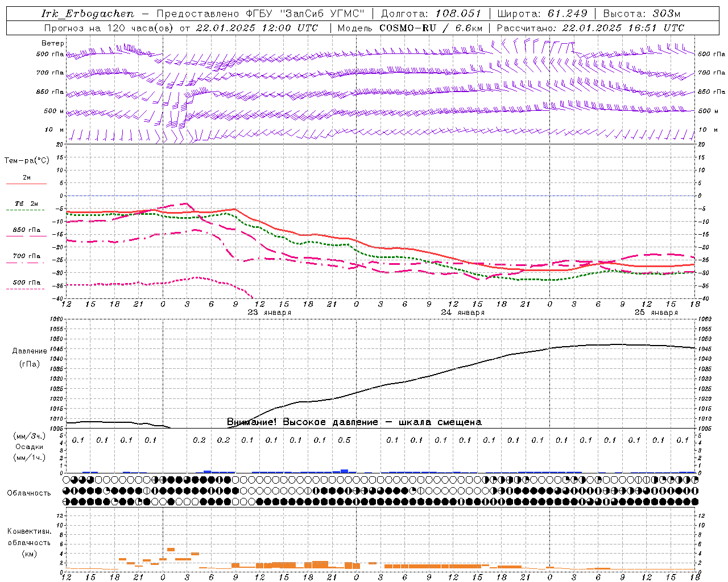Click the latitude value 61.249
Image resolution: width=728 pixels, height=582 pixels.
tap(568, 14)
